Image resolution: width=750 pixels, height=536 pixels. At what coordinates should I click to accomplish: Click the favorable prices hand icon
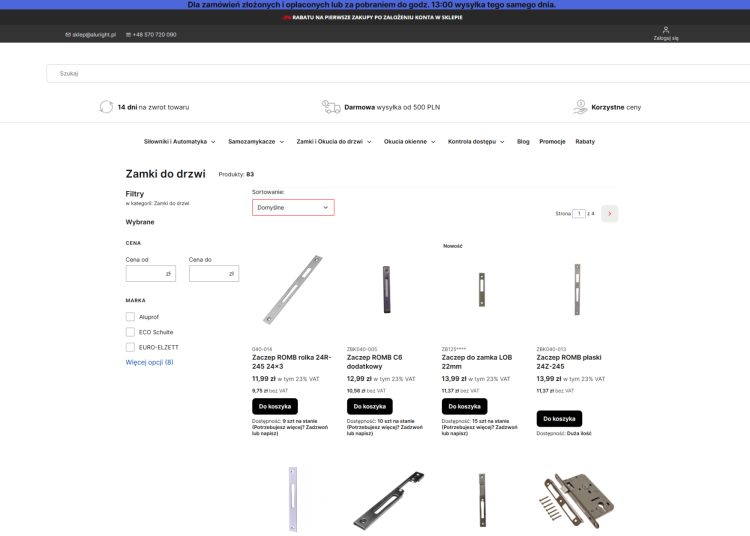[580, 106]
